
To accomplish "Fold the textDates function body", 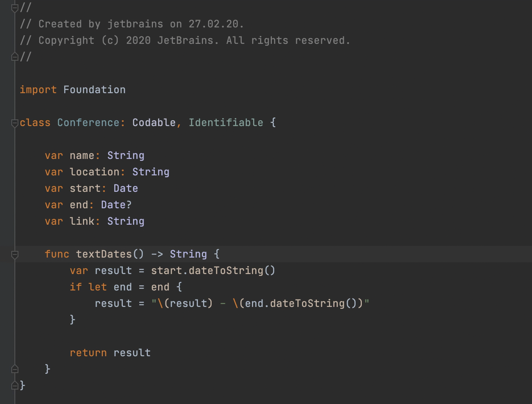I will pos(15,254).
